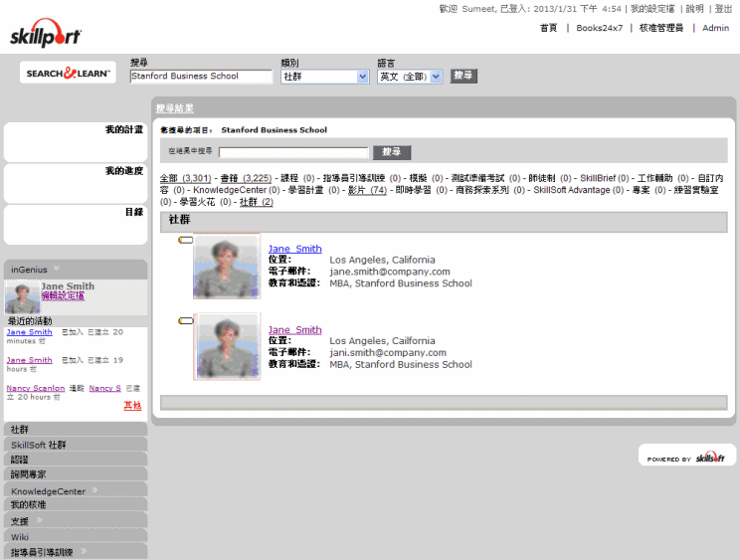740x560 pixels.
Task: Click the search-within-results 搜尋 button
Action: coord(392,152)
